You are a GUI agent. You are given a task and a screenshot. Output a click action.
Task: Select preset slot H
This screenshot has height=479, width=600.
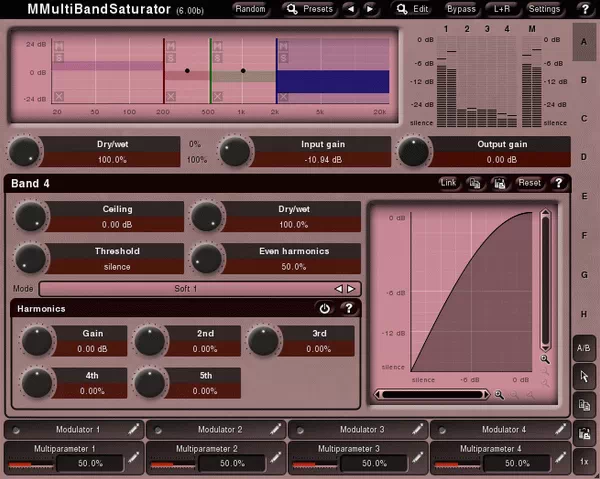584,314
